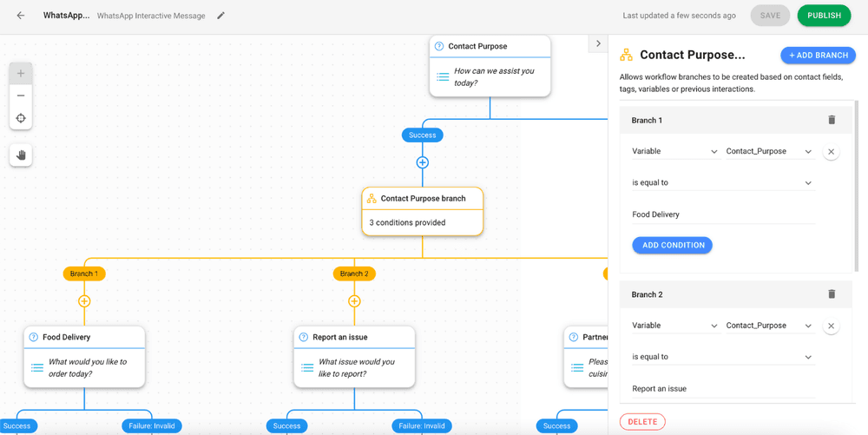Click Add Branch button
The width and height of the screenshot is (868, 435).
pyautogui.click(x=819, y=56)
